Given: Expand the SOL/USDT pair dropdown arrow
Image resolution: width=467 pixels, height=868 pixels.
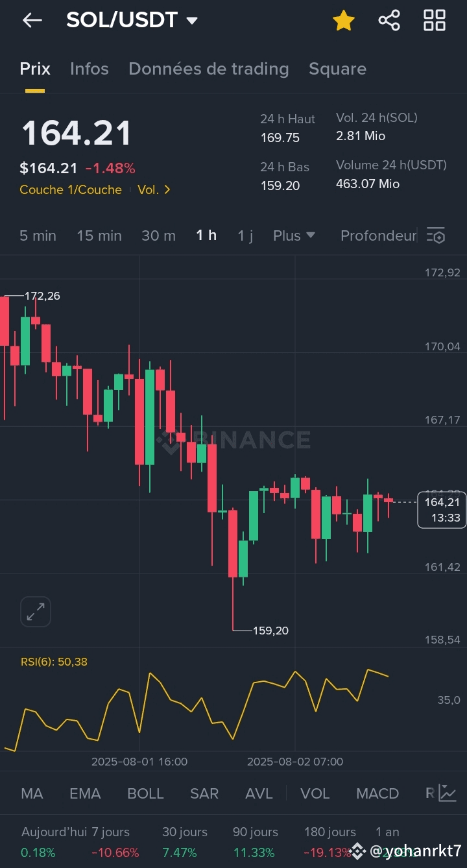Looking at the screenshot, I should point(192,21).
